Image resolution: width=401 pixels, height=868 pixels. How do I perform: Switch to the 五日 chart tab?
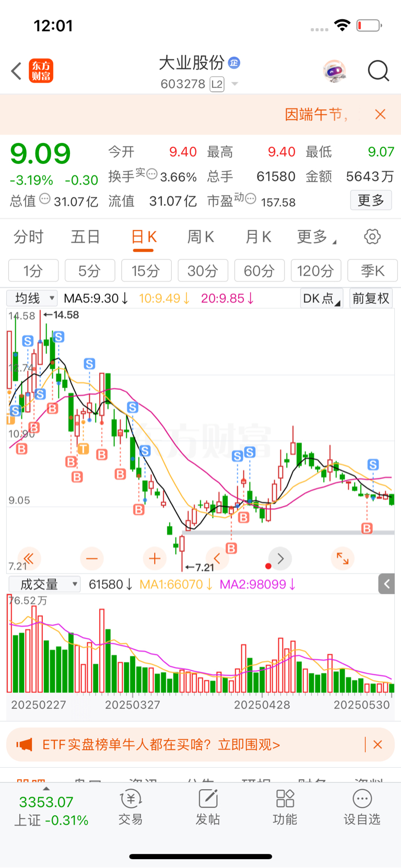pyautogui.click(x=86, y=237)
